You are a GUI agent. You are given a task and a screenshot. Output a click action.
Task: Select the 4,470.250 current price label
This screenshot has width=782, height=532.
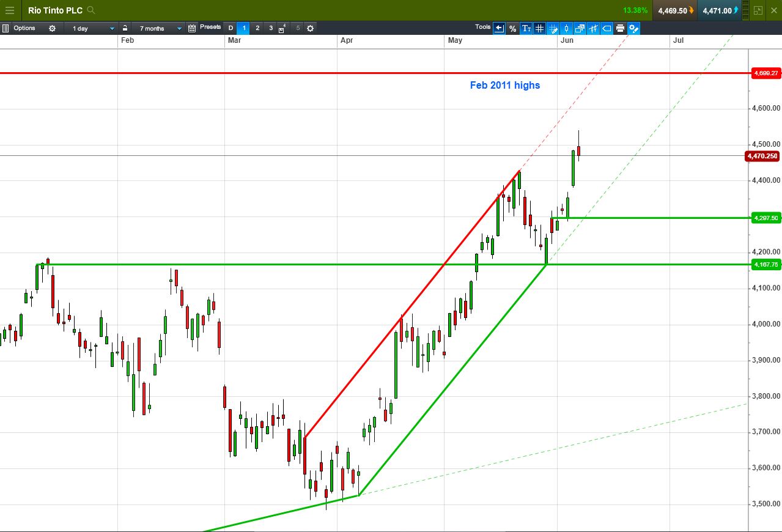[x=762, y=156]
